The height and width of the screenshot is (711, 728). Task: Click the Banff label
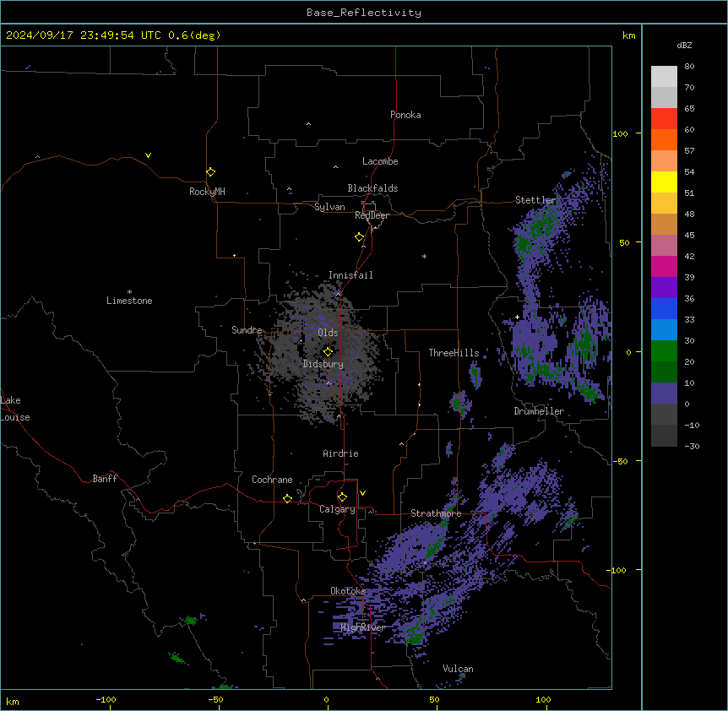pyautogui.click(x=105, y=479)
